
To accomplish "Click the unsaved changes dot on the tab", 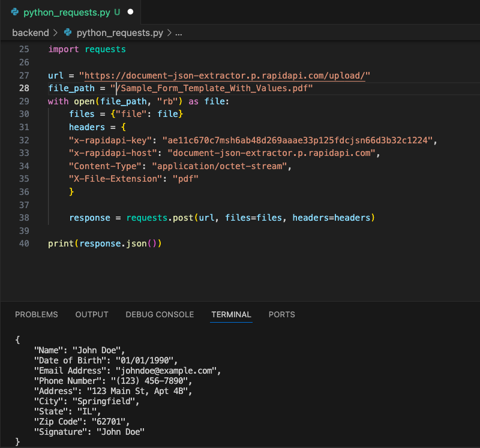I will pos(130,12).
